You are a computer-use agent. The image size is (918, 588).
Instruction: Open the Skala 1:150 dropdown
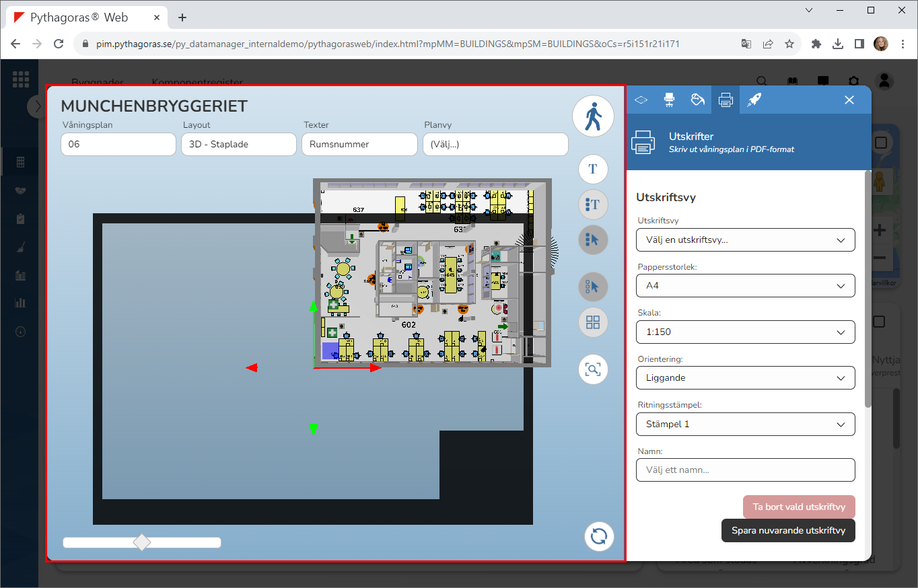click(x=745, y=332)
